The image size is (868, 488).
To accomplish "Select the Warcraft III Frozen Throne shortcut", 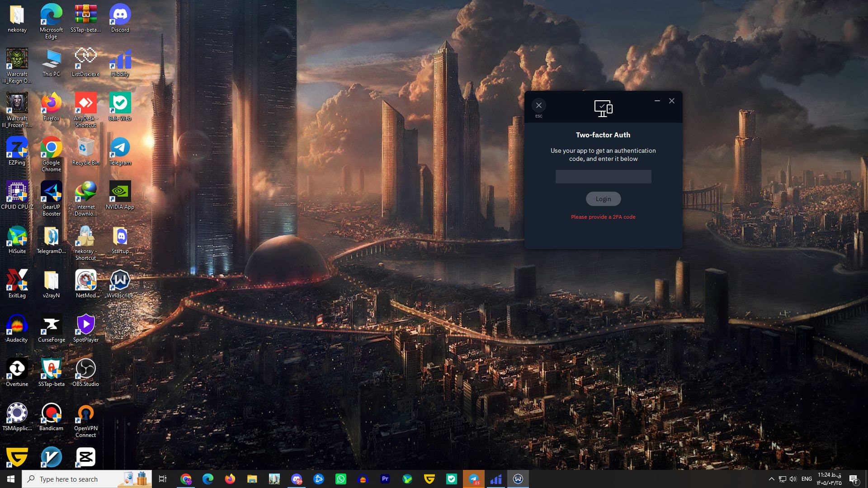I will [17, 110].
